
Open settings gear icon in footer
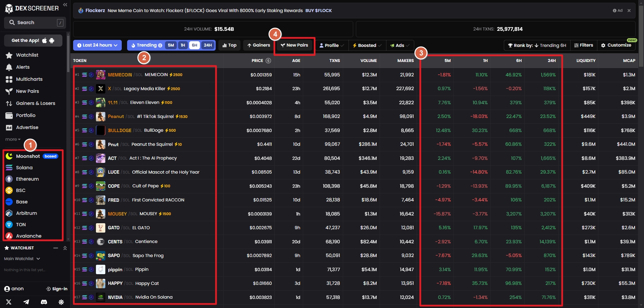[61, 302]
